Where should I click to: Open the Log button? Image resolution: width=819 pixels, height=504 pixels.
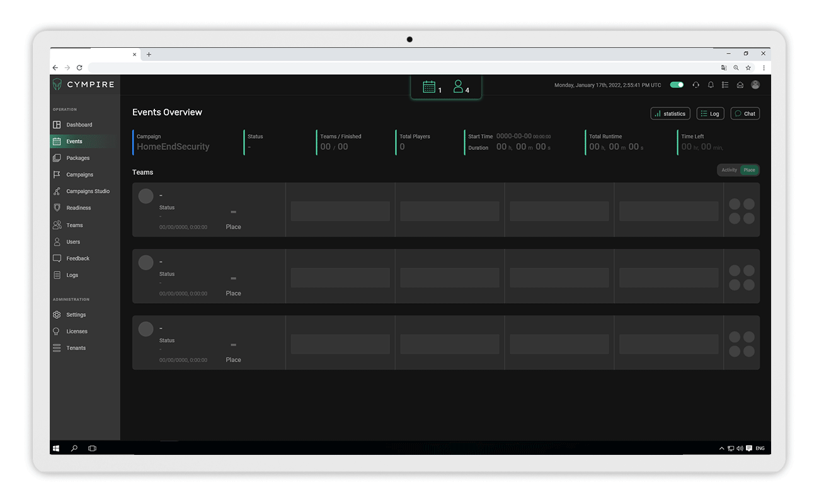pyautogui.click(x=710, y=113)
